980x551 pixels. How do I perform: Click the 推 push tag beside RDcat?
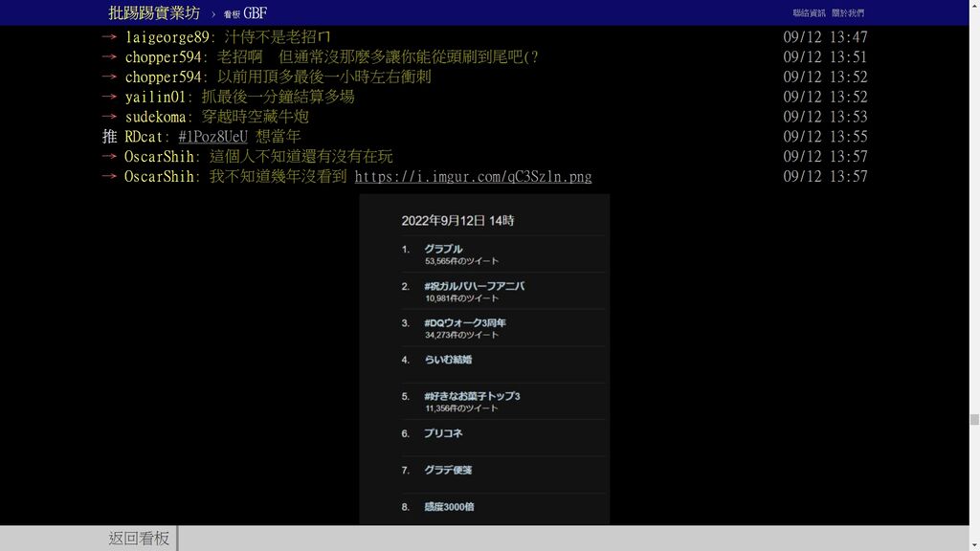109,137
